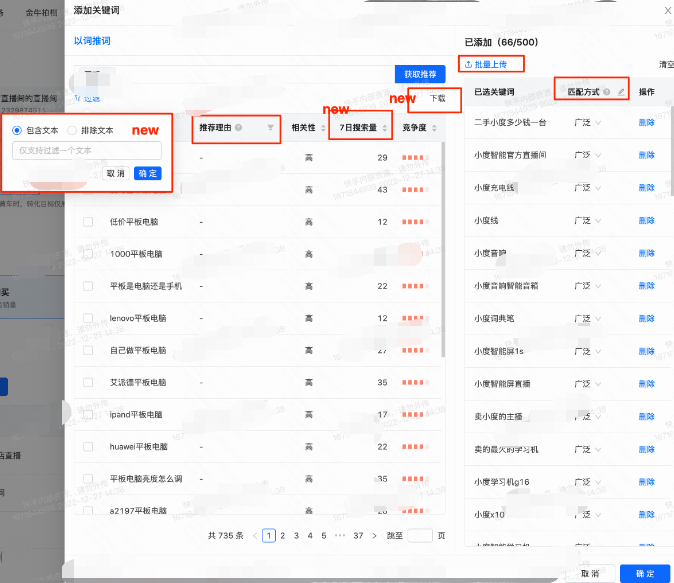Open match type dropdown for 小度智能屏直播
Viewport: 674px width, 583px height.
click(x=588, y=384)
